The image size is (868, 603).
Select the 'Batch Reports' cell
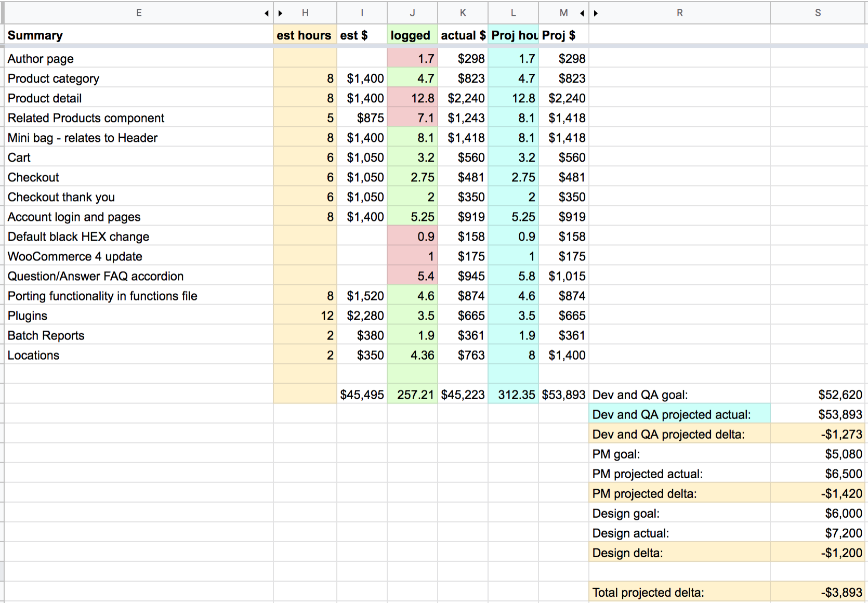click(139, 335)
